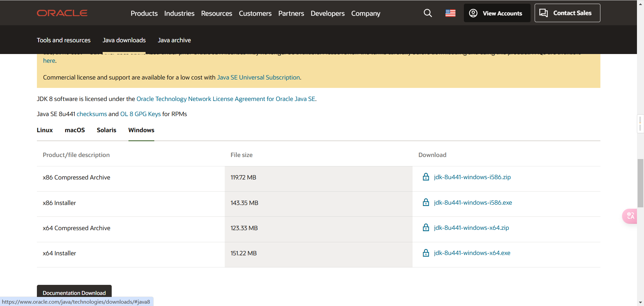Click the US flag country selector

pyautogui.click(x=450, y=13)
